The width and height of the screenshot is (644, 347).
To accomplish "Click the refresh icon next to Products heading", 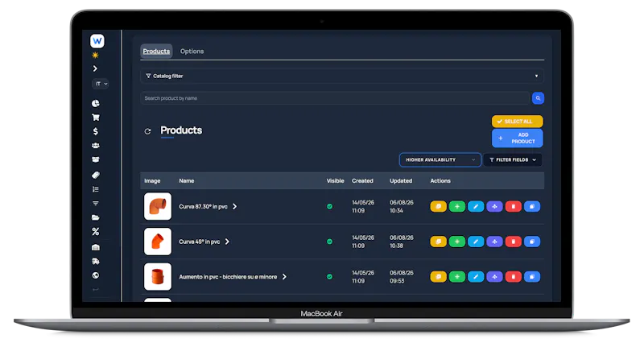I will 147,131.
